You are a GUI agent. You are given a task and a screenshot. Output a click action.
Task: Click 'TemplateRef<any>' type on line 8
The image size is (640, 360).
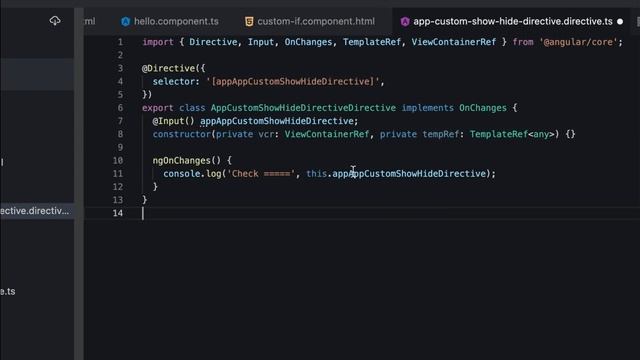coord(512,134)
